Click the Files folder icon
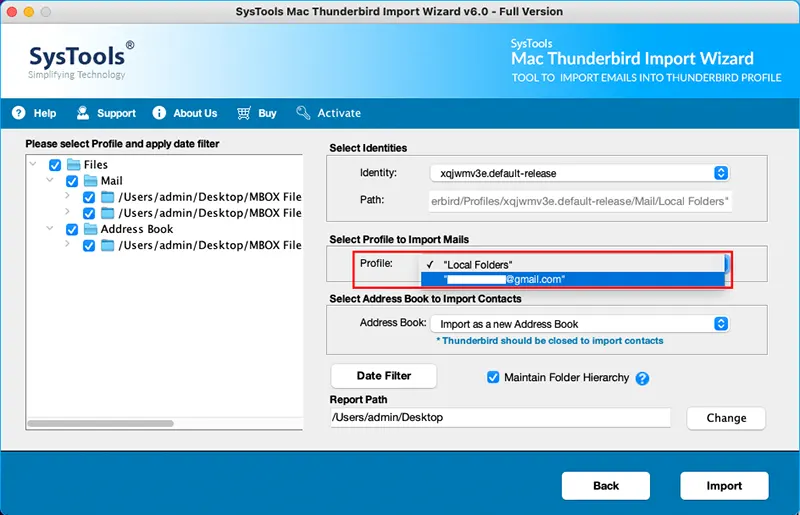This screenshot has height=515, width=800. click(74, 164)
